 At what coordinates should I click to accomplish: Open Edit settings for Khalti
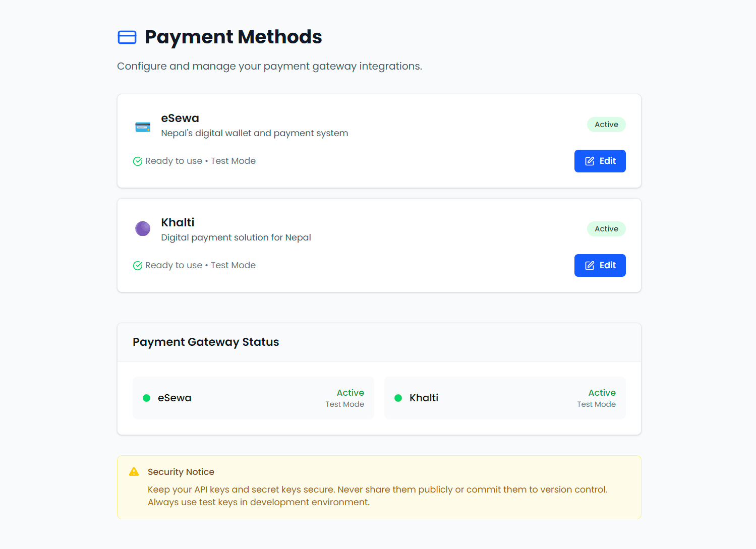click(x=600, y=265)
